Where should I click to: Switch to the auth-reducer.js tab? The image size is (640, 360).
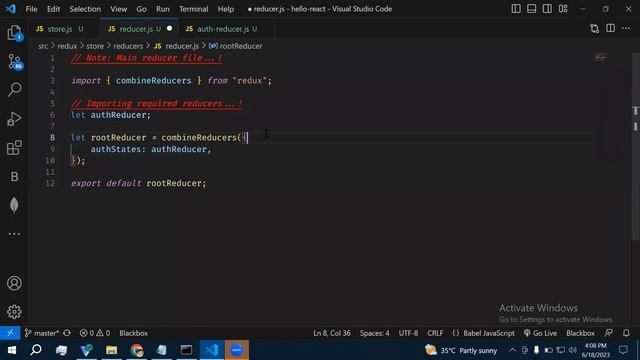click(x=226, y=29)
